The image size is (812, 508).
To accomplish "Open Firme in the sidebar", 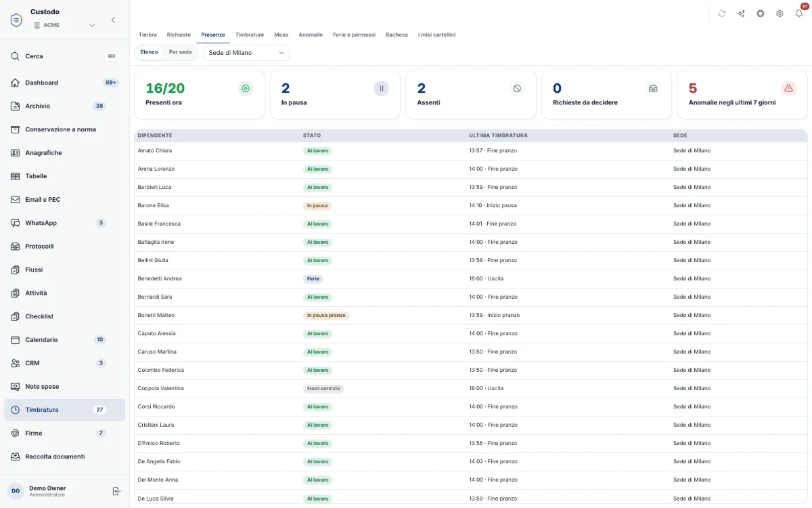I will (x=64, y=433).
